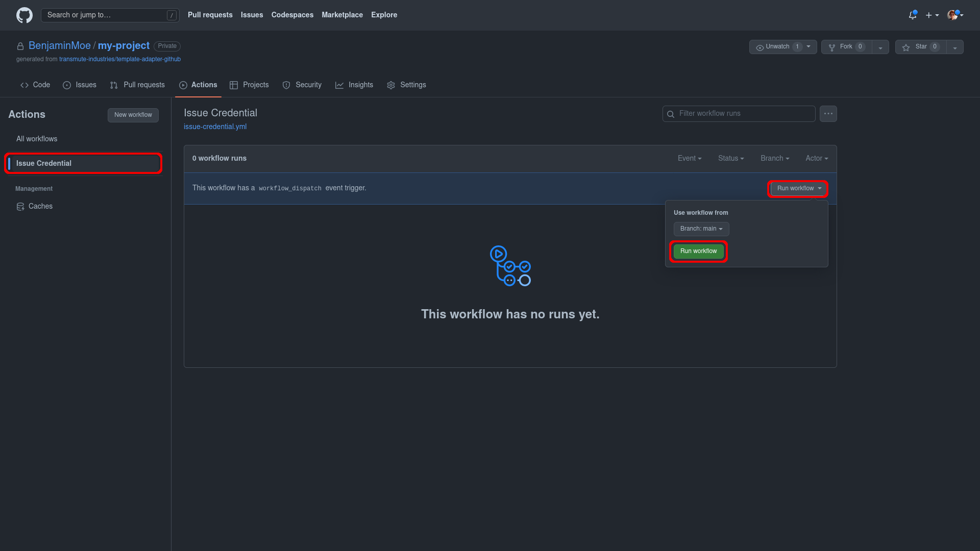Click the Security tab shield icon
The width and height of the screenshot is (980, 551).
point(286,85)
